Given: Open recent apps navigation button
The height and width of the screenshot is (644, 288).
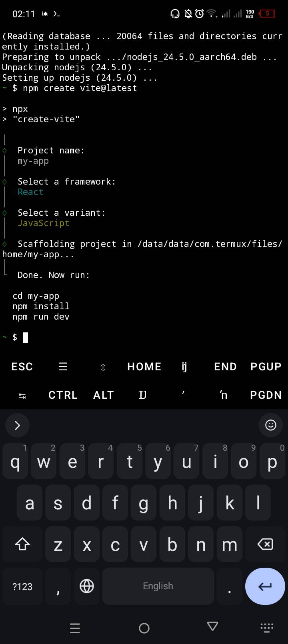Looking at the screenshot, I should pos(75,628).
